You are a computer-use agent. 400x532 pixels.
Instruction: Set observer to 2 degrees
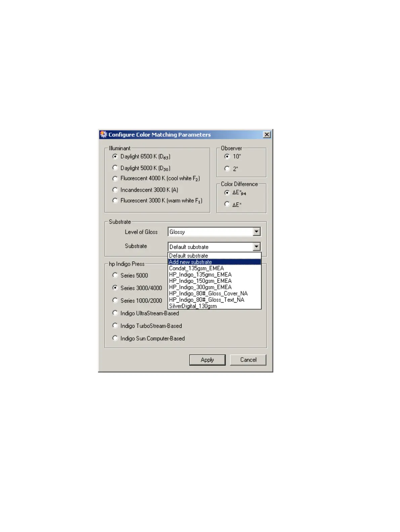tap(227, 169)
